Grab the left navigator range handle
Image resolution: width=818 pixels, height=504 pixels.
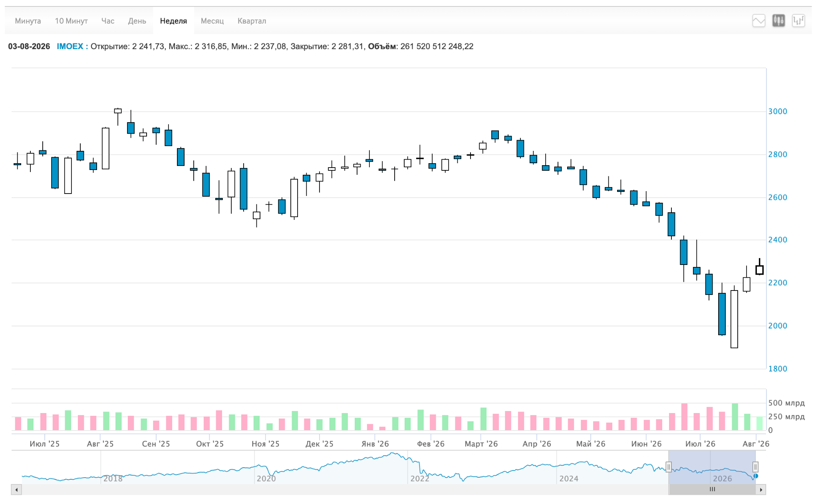point(669,467)
